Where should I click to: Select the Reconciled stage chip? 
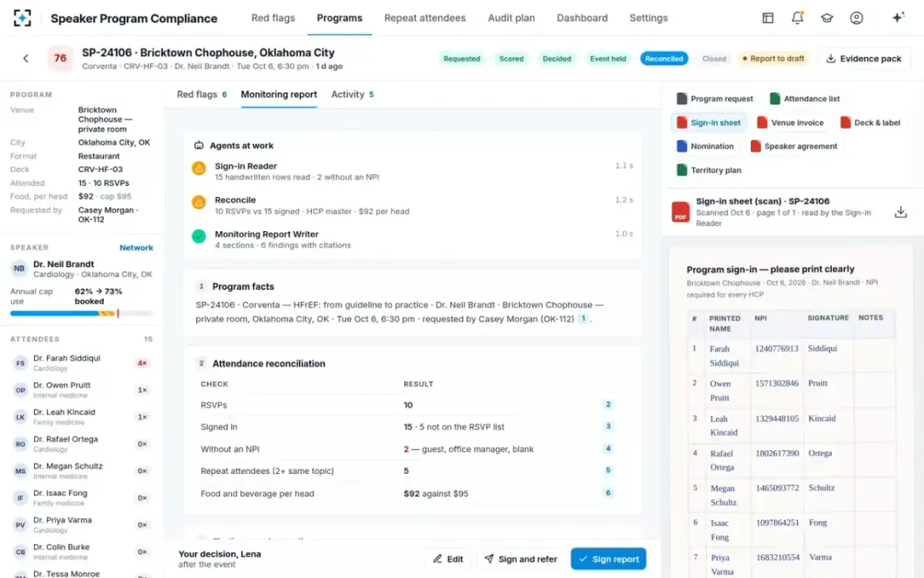(x=664, y=59)
